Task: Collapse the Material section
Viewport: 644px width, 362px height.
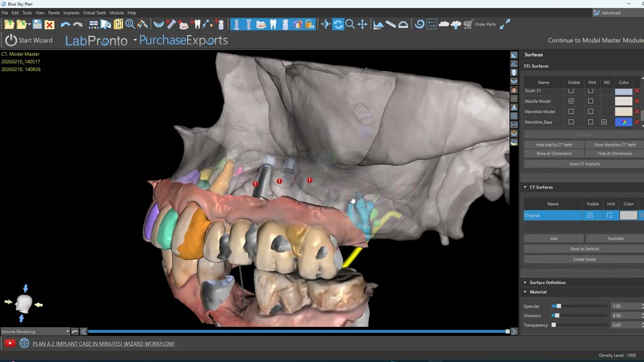Action: click(x=525, y=292)
